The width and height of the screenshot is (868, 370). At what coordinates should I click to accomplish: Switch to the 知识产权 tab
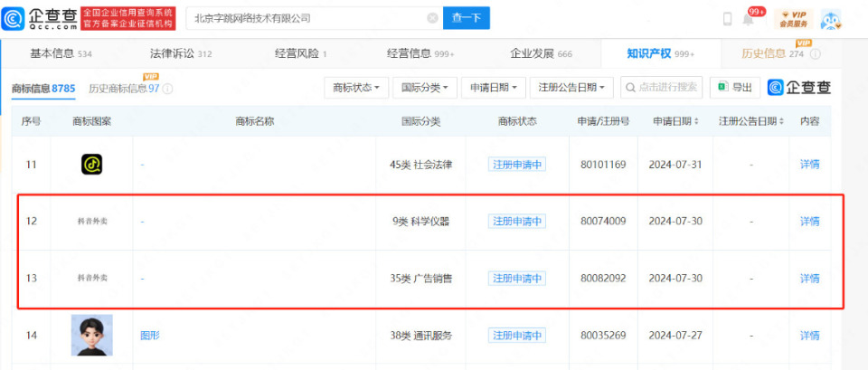[660, 53]
